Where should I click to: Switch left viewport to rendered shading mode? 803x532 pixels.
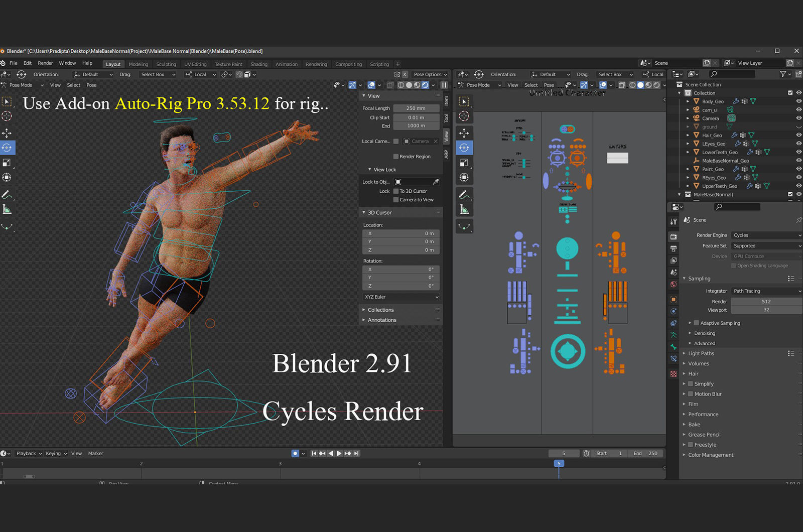point(425,85)
